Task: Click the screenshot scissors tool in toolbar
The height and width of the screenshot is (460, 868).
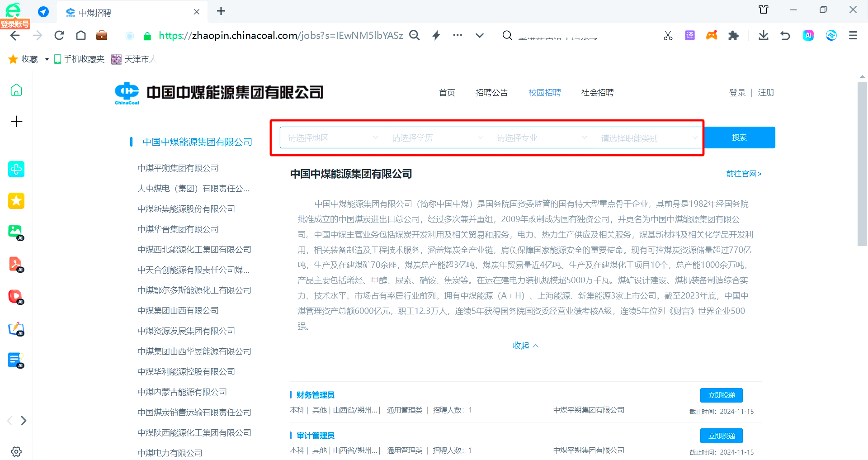Action: (668, 35)
